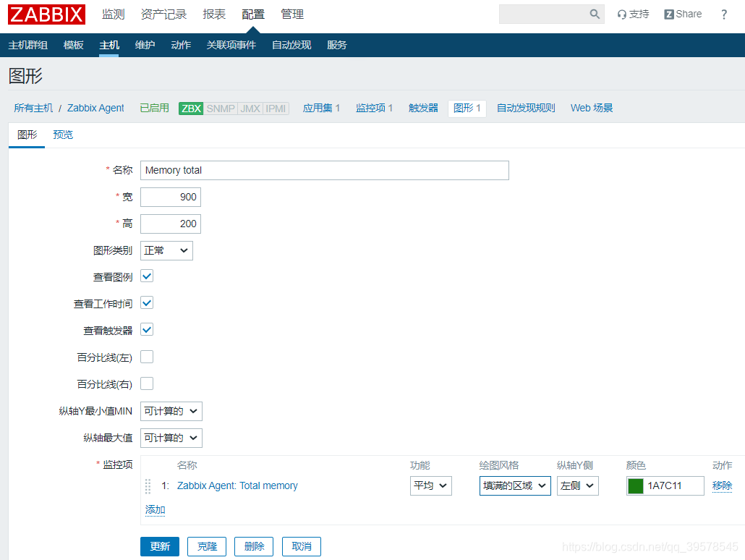Image resolution: width=745 pixels, height=560 pixels.
Task: Toggle the 查看触发器 checkbox
Action: [147, 329]
